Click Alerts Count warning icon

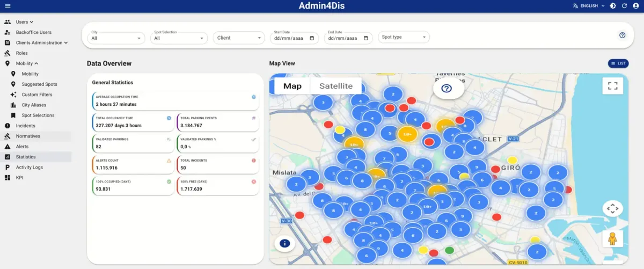pos(169,160)
